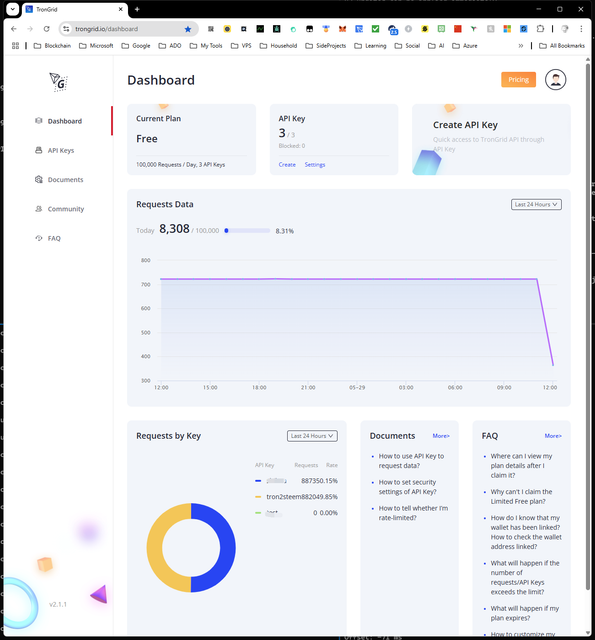Screen dimensions: 595x640
Task: Open the tab search dropdown arrow
Action: [13, 9]
